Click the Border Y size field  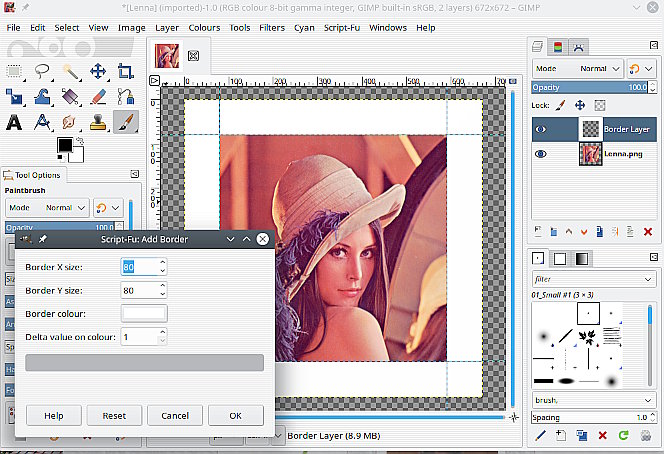[139, 290]
